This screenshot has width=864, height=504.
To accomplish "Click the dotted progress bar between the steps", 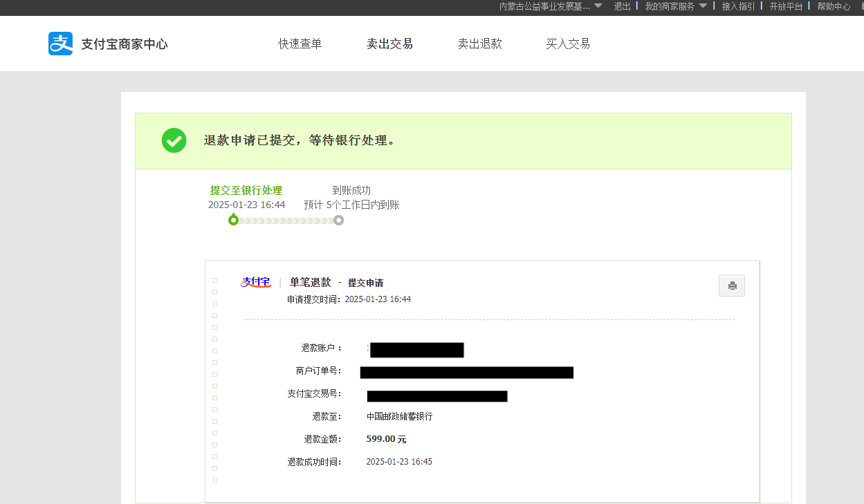I will (286, 220).
